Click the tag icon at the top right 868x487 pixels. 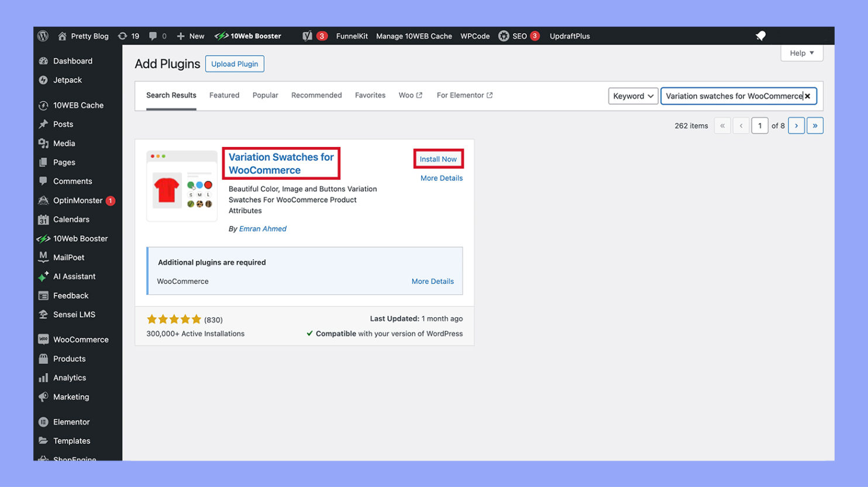point(760,36)
